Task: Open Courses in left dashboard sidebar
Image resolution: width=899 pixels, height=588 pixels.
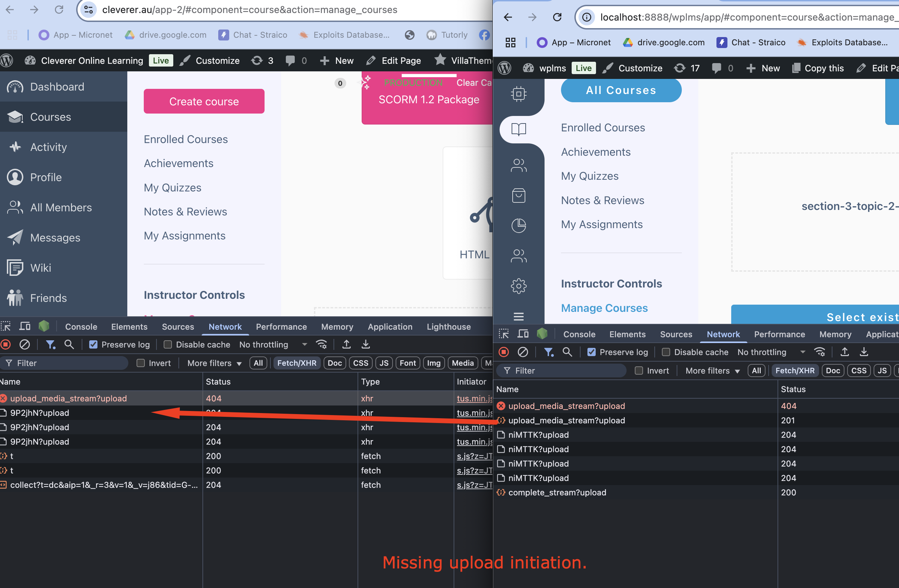Action: 63,117
